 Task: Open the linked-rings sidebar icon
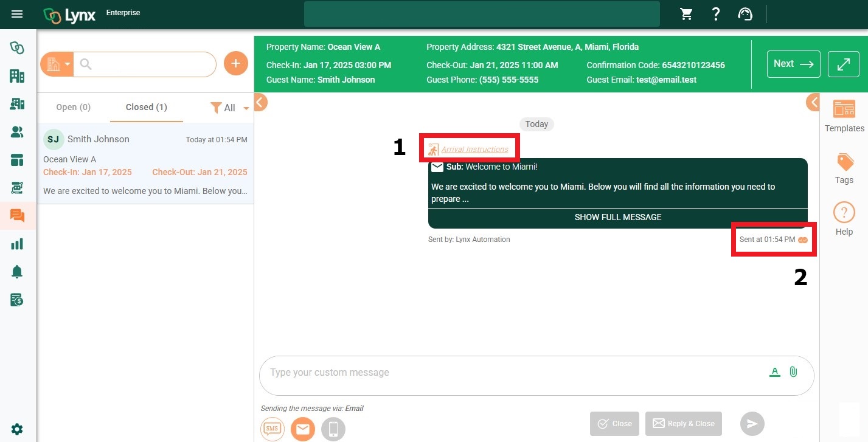coord(17,48)
